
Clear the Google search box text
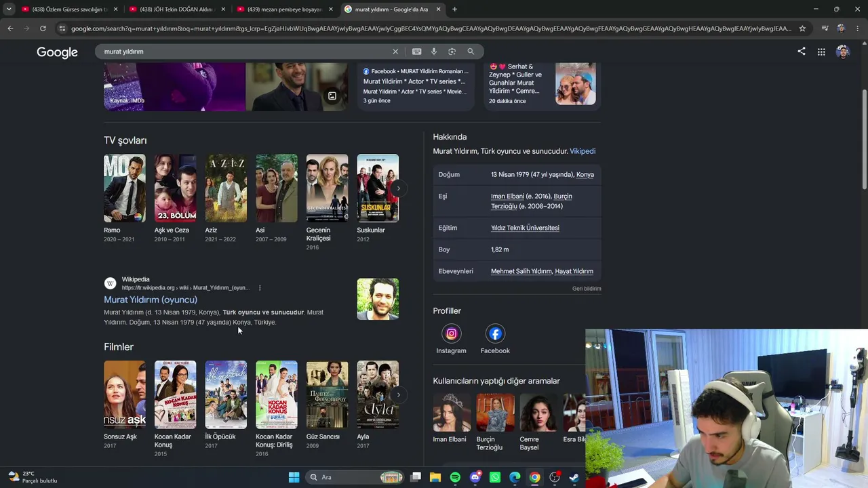395,52
